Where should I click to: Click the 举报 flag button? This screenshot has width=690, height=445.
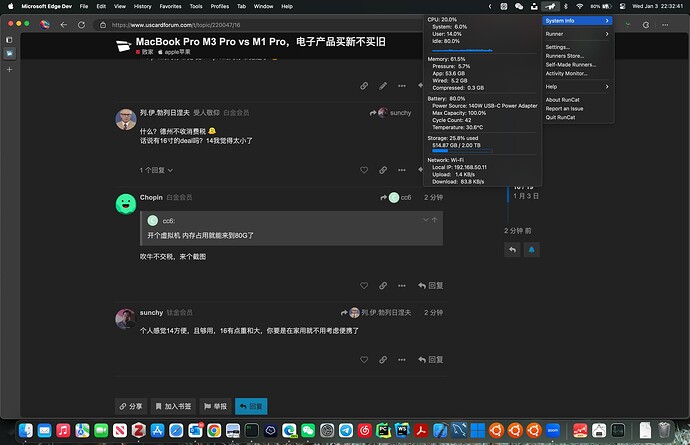pyautogui.click(x=215, y=406)
